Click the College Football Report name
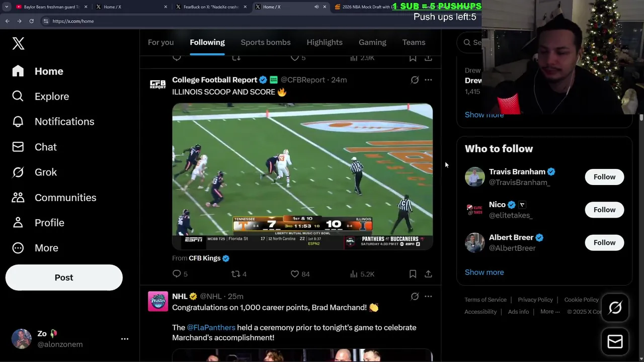 (x=215, y=80)
